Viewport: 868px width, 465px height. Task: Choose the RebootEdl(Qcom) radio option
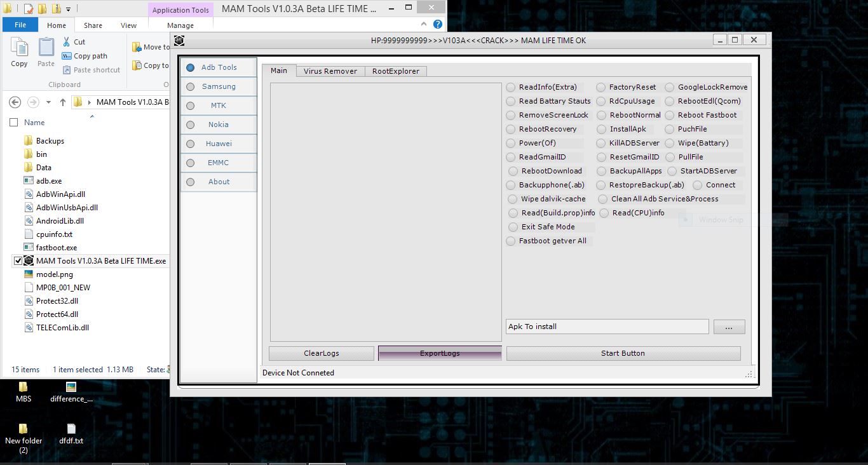(x=670, y=101)
